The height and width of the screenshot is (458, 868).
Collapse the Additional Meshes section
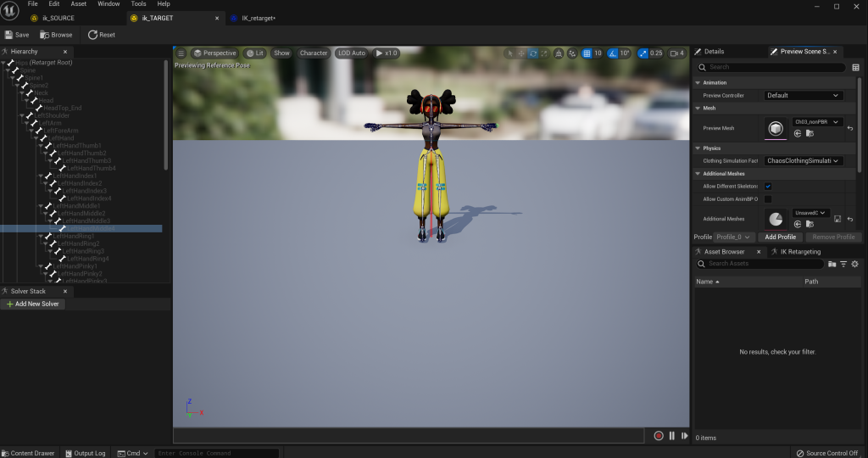tap(698, 174)
